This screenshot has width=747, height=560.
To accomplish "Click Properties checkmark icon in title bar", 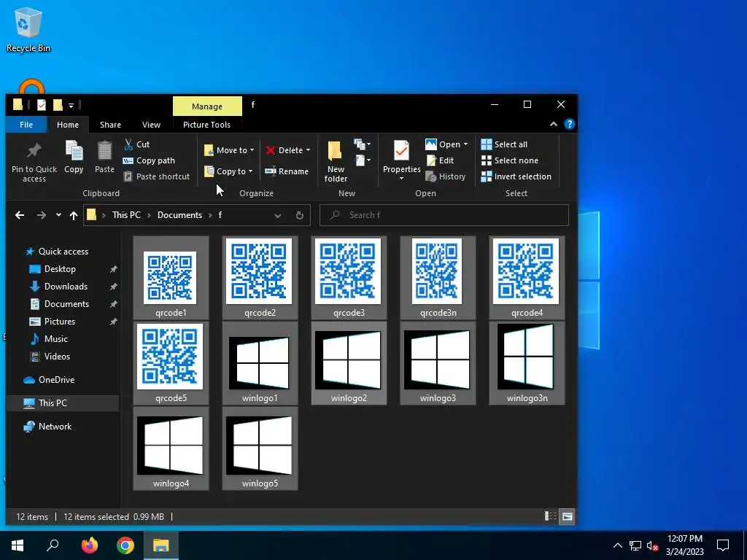I will coord(42,105).
